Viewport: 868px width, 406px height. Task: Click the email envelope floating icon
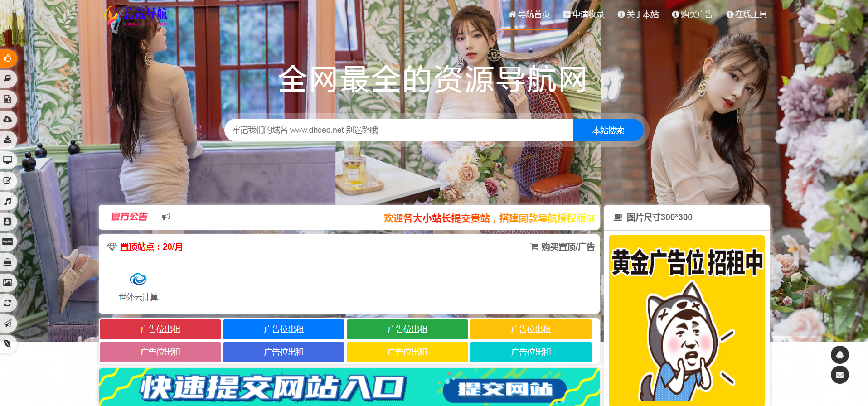[x=839, y=375]
